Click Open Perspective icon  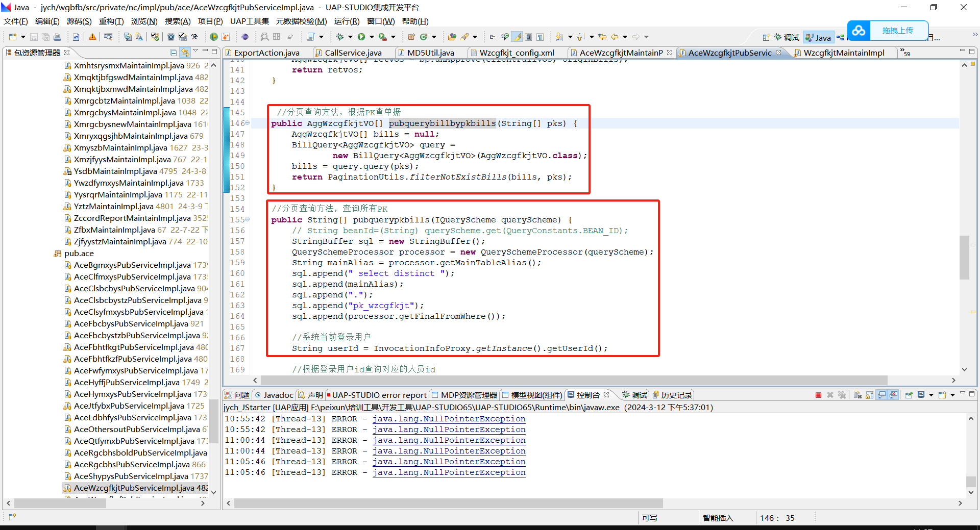click(x=766, y=37)
